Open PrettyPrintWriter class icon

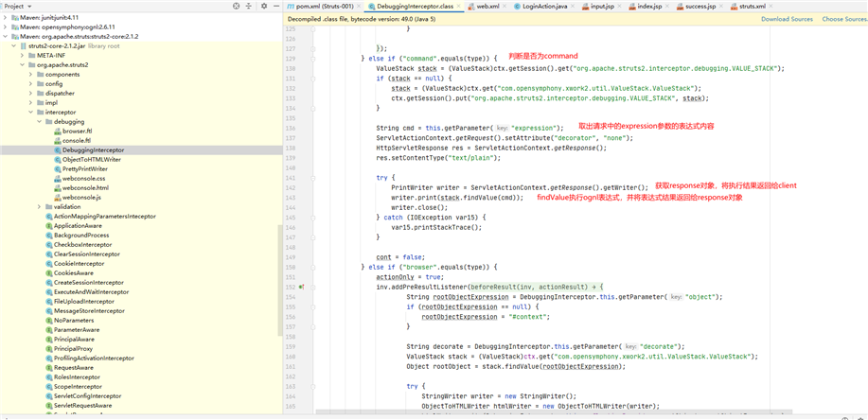pos(58,168)
